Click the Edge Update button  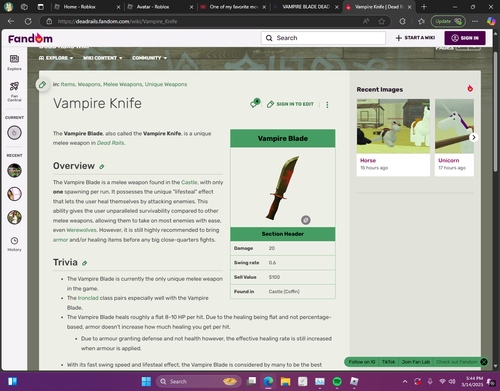pyautogui.click(x=448, y=21)
